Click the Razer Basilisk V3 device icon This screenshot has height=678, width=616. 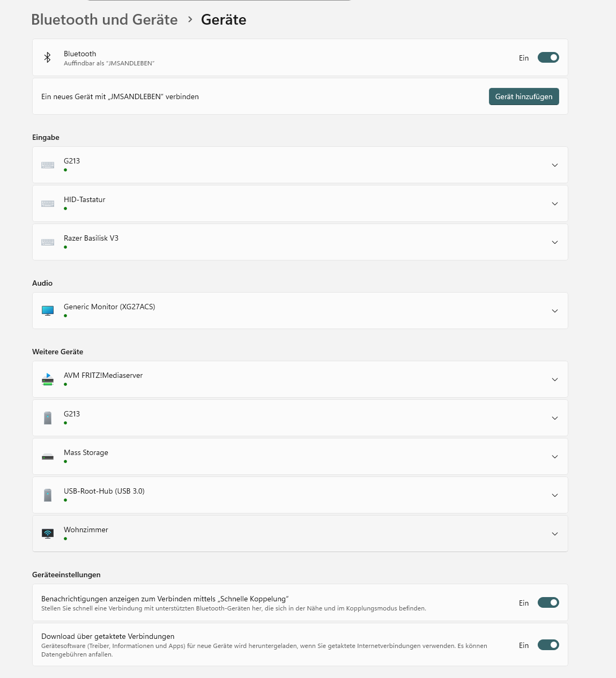tap(48, 242)
